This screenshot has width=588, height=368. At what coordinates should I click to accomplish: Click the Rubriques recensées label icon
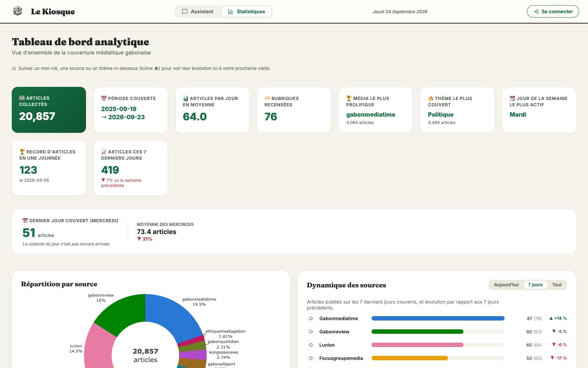267,98
